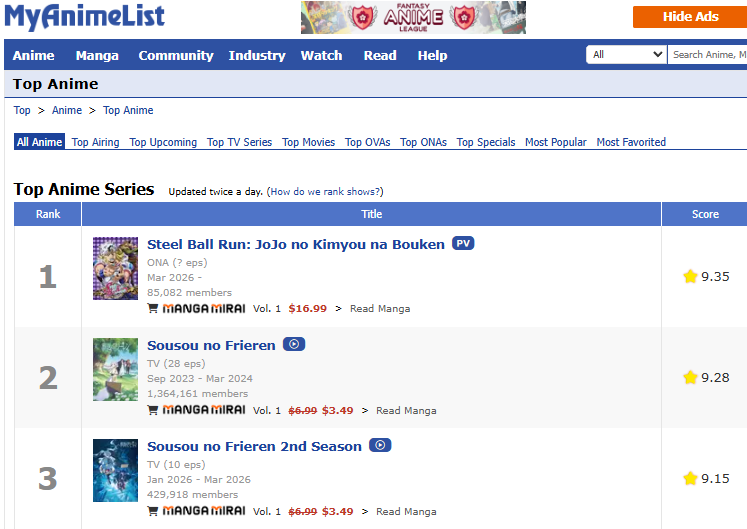This screenshot has width=747, height=529.
Task: Click Manga Mirai logo in Sousou no Frieren row
Action: point(204,410)
